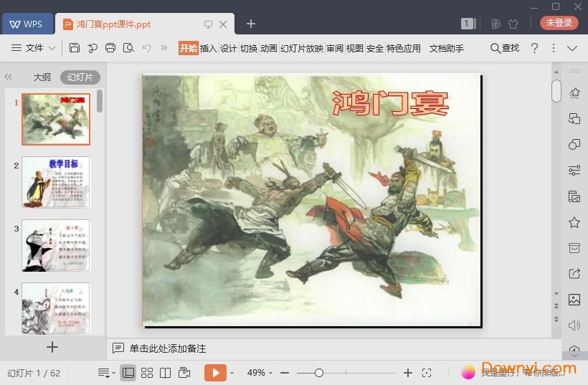Click the WPS home tab

[x=27, y=24]
